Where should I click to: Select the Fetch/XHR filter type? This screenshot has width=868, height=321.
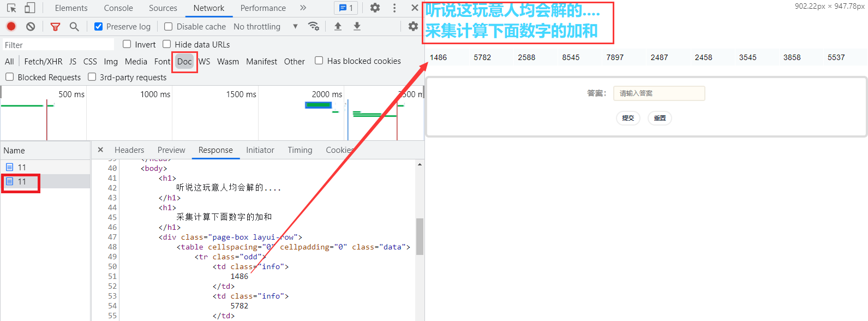click(x=43, y=61)
